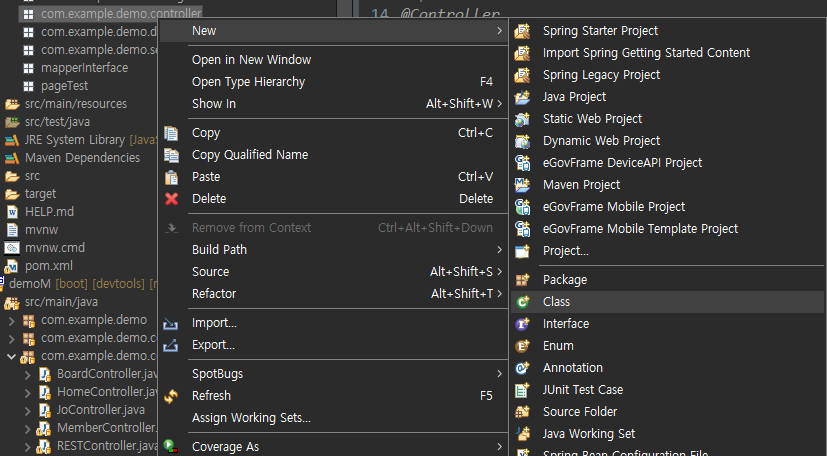827x456 pixels.
Task: Select the src/test/java folder
Action: click(x=57, y=122)
